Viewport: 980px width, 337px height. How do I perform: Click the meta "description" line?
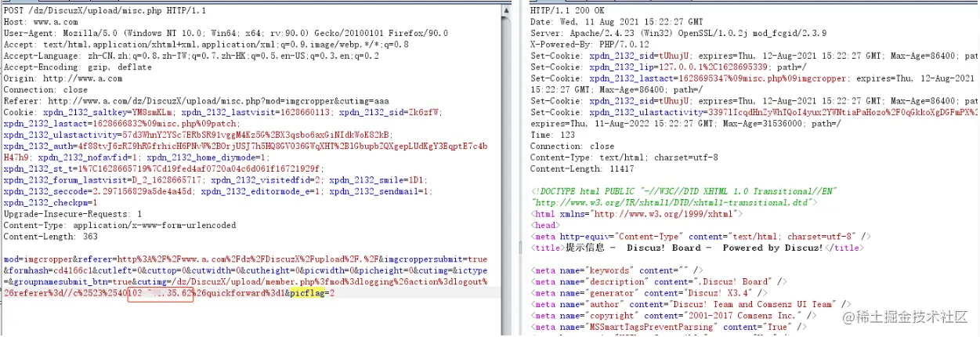(660, 281)
